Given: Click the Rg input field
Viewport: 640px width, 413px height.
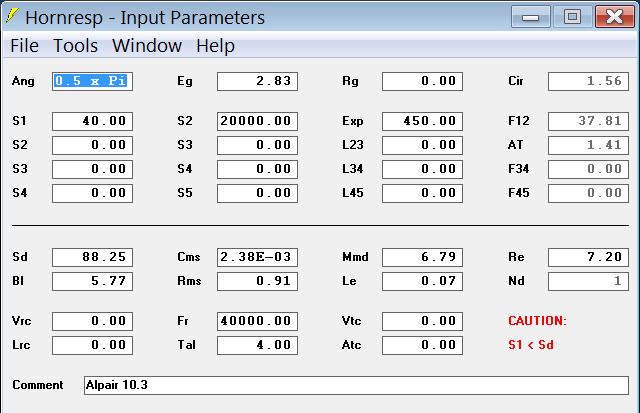Looking at the screenshot, I should pyautogui.click(x=422, y=81).
